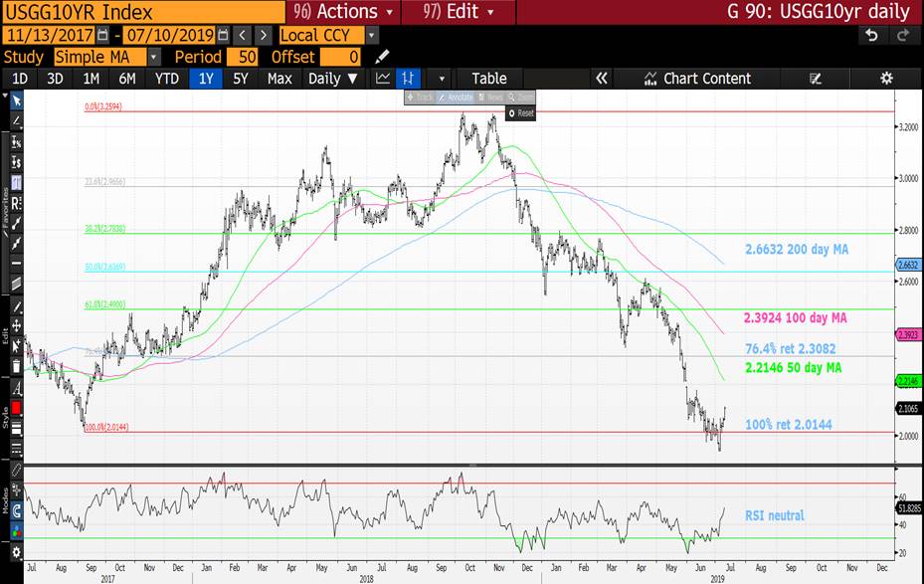Open Chart Content panel
This screenshot has width=924, height=584.
697,79
